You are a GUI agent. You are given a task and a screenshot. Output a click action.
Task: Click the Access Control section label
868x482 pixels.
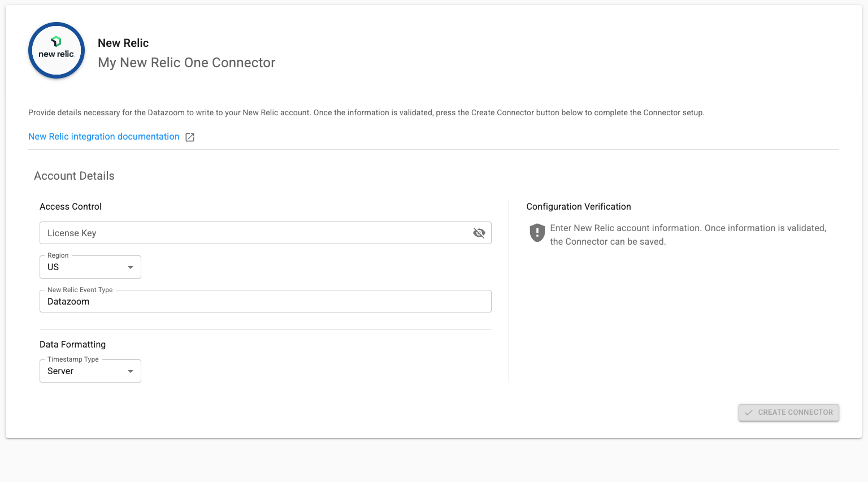tap(71, 207)
